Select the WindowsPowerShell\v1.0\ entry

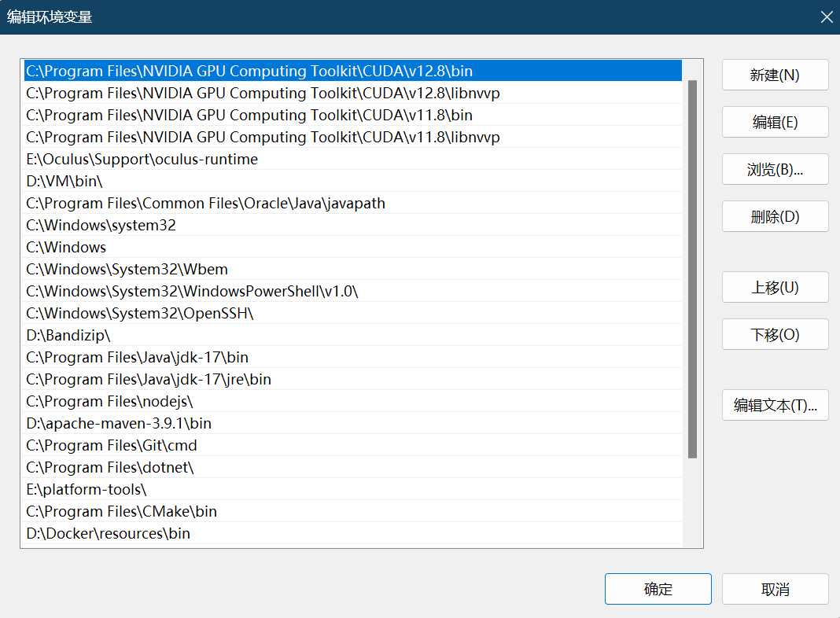[353, 291]
